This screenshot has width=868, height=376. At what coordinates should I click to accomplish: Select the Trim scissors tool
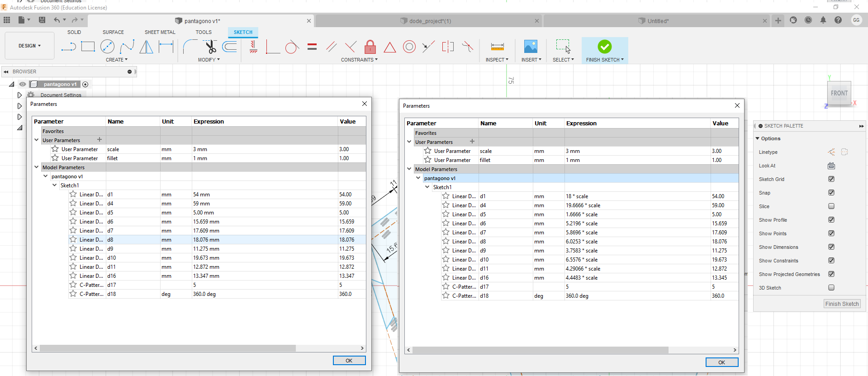click(210, 47)
